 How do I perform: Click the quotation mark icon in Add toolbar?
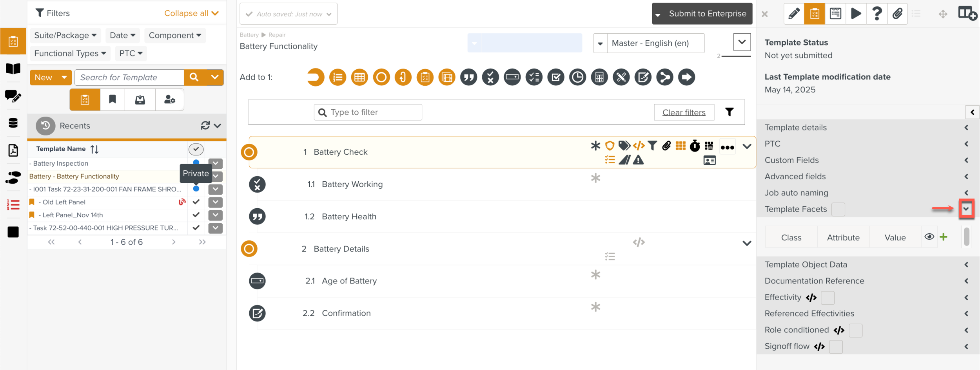468,77
